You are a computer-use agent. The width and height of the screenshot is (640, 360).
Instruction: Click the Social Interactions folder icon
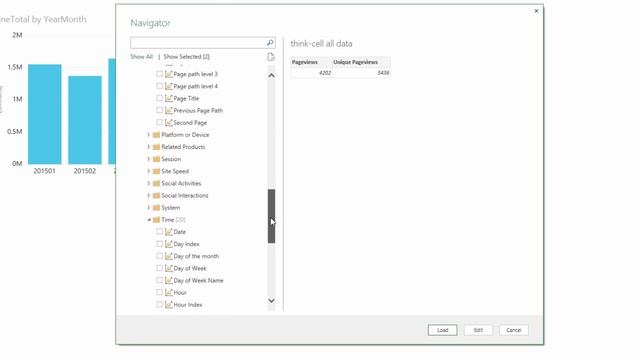pyautogui.click(x=156, y=196)
